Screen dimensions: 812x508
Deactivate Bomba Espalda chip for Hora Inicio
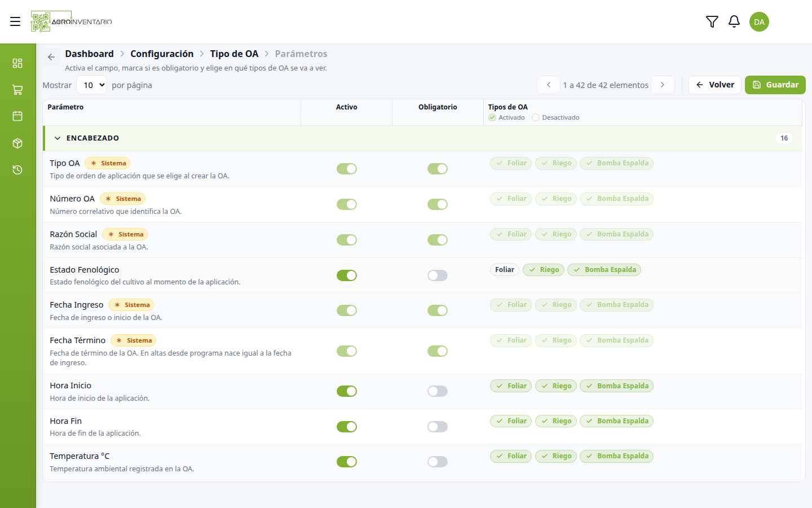(x=616, y=386)
